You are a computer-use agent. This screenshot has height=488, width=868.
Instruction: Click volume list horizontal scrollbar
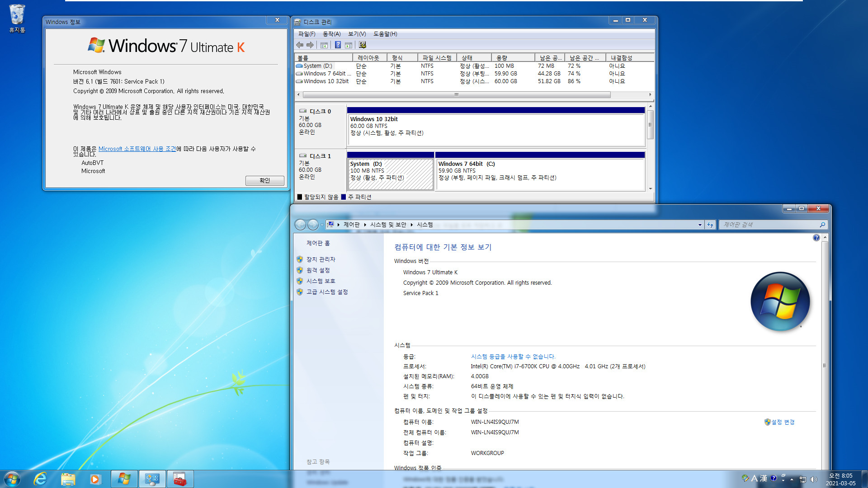point(457,95)
